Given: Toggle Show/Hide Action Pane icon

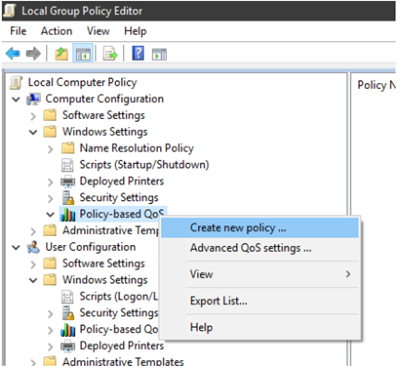Looking at the screenshot, I should pos(159,54).
